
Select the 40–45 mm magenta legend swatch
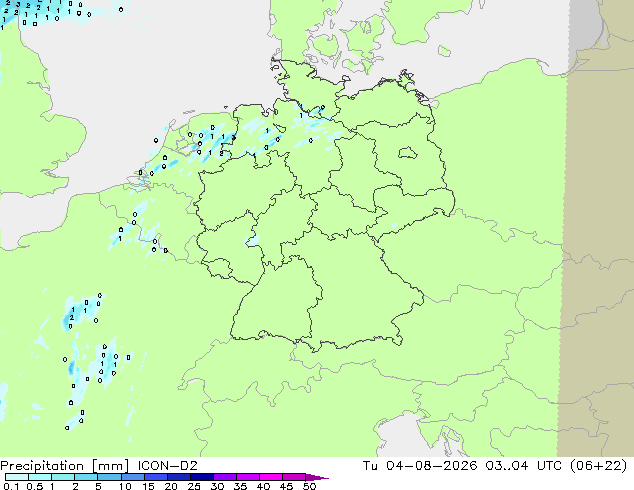coord(271,477)
